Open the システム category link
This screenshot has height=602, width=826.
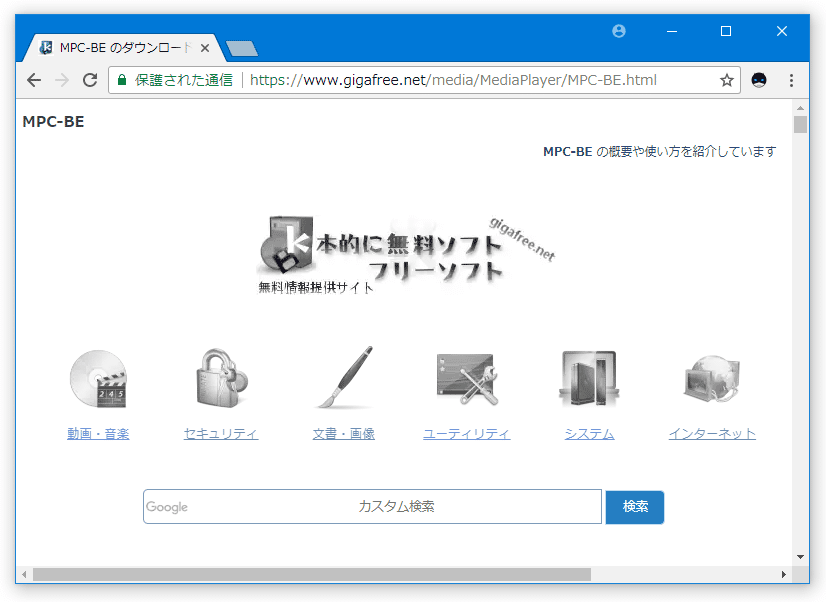[x=589, y=434]
